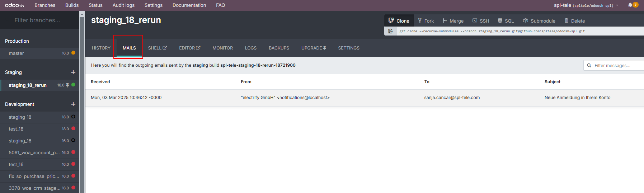Screen dimensions: 644x193
Task: Click the Fork branch action
Action: tap(426, 21)
